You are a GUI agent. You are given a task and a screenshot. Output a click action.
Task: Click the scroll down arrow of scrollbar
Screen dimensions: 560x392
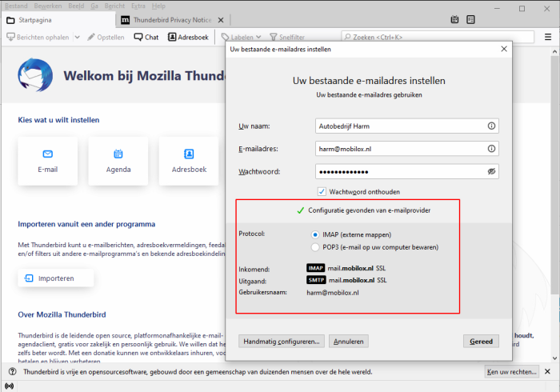[554, 358]
